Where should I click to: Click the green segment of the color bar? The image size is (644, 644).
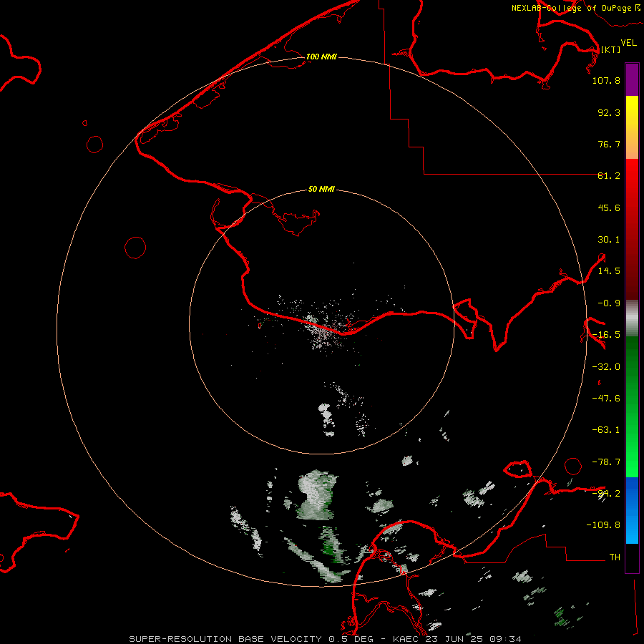click(x=632, y=406)
